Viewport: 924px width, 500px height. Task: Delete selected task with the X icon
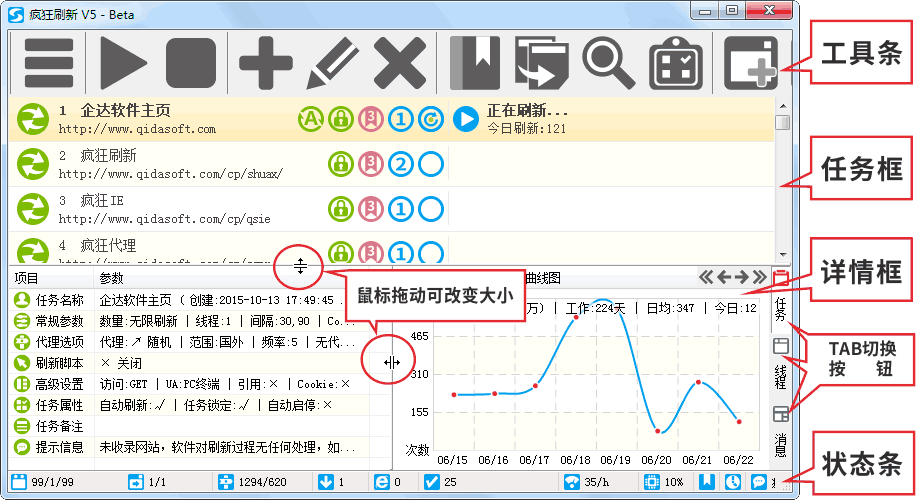pos(399,62)
